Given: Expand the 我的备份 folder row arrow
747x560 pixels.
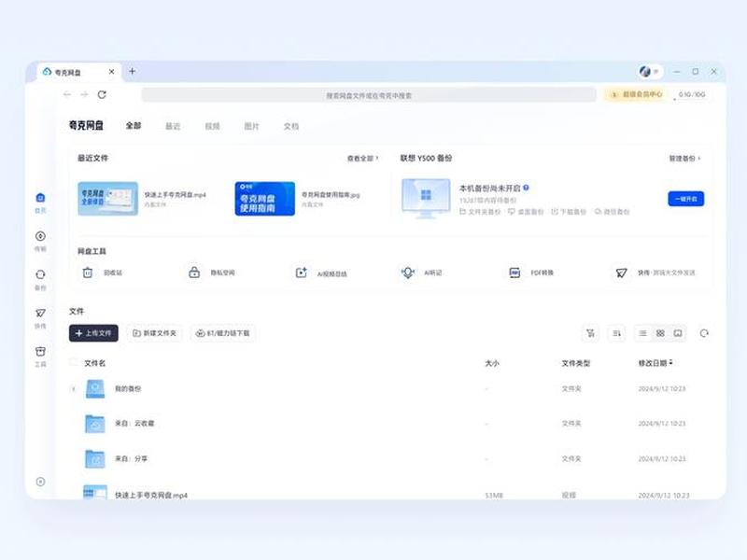Looking at the screenshot, I should click(x=74, y=389).
